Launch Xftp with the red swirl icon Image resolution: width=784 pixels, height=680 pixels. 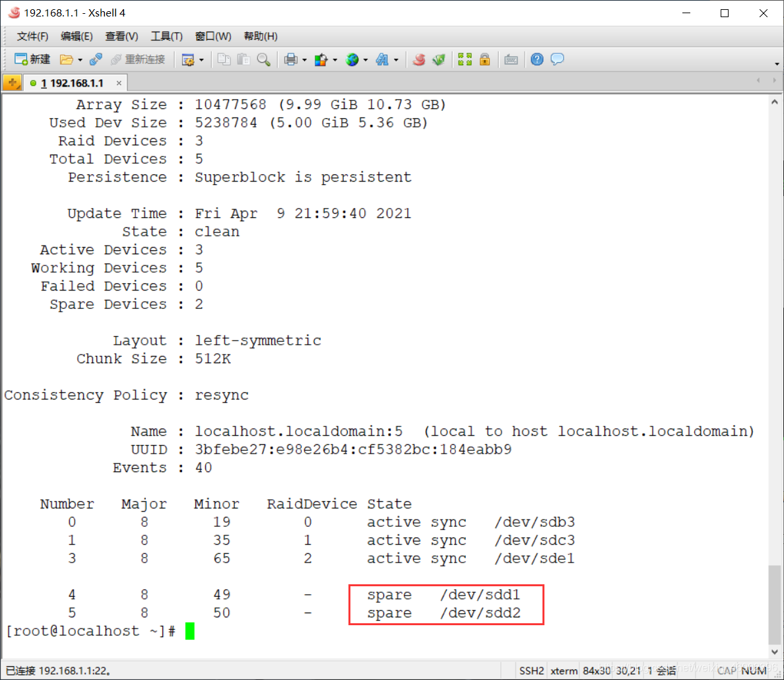tap(419, 59)
